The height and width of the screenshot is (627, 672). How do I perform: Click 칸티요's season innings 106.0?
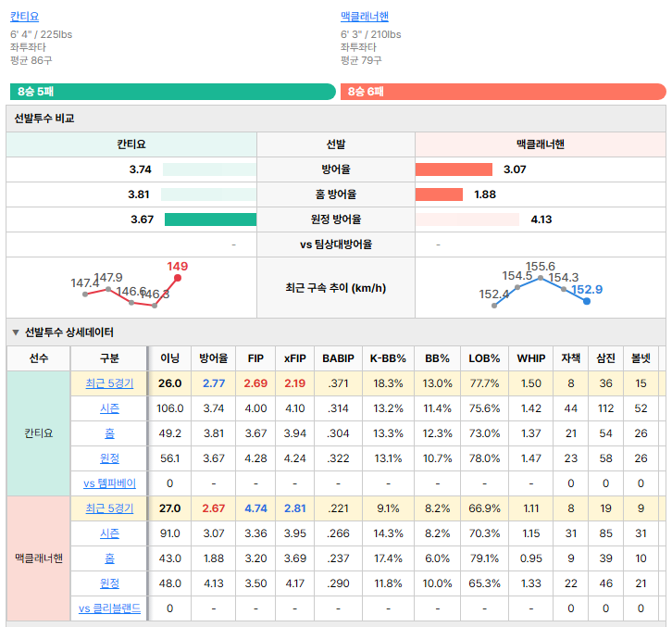pyautogui.click(x=169, y=408)
